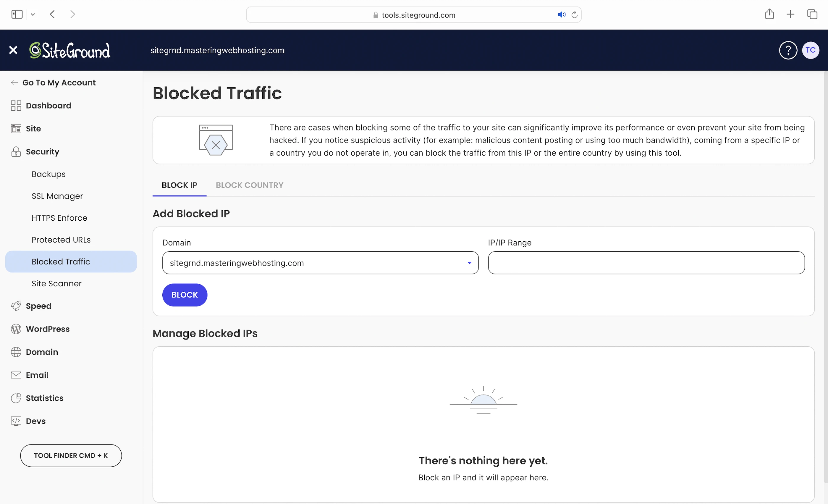Click the IP/IP Range input field
The width and height of the screenshot is (828, 504).
[646, 263]
